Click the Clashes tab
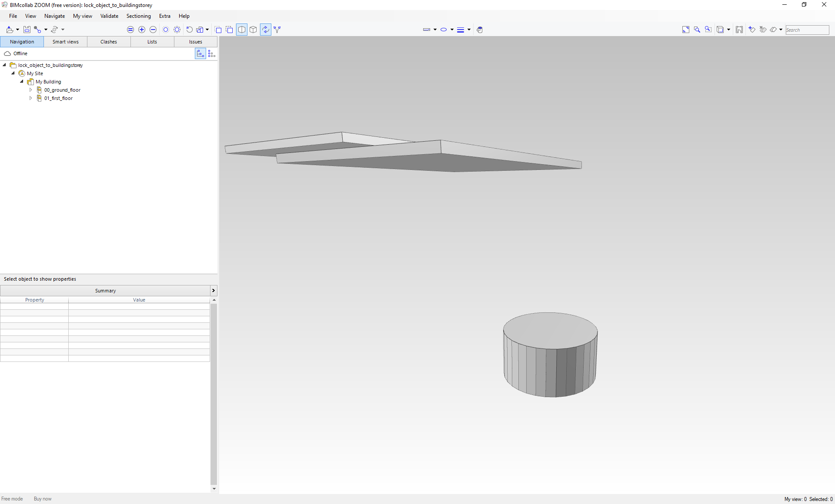The image size is (835, 504). pyautogui.click(x=109, y=42)
